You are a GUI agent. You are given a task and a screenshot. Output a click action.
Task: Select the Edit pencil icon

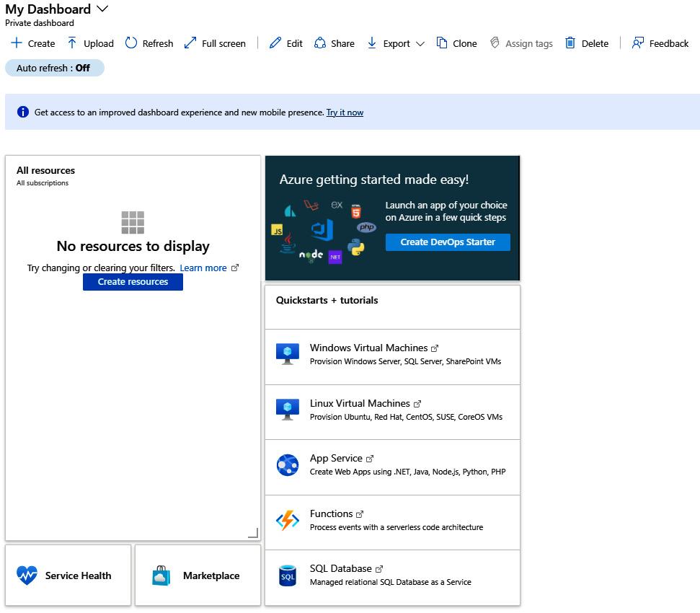274,43
